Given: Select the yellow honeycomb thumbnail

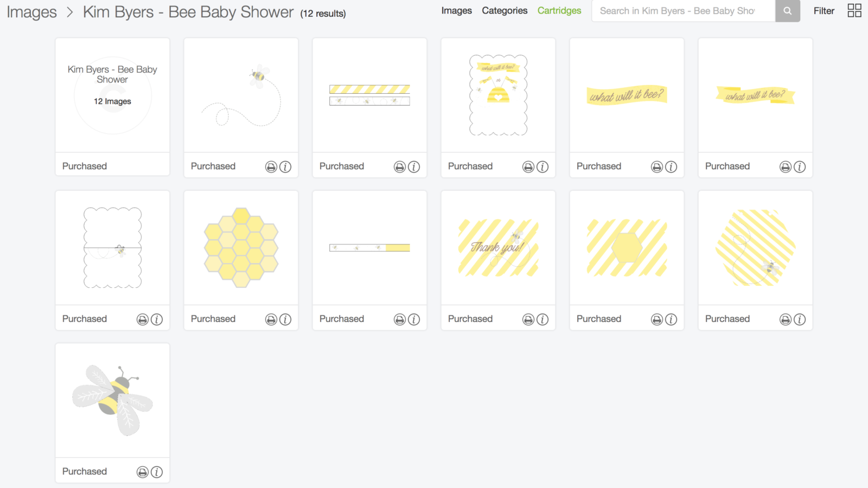Looking at the screenshot, I should click(241, 248).
